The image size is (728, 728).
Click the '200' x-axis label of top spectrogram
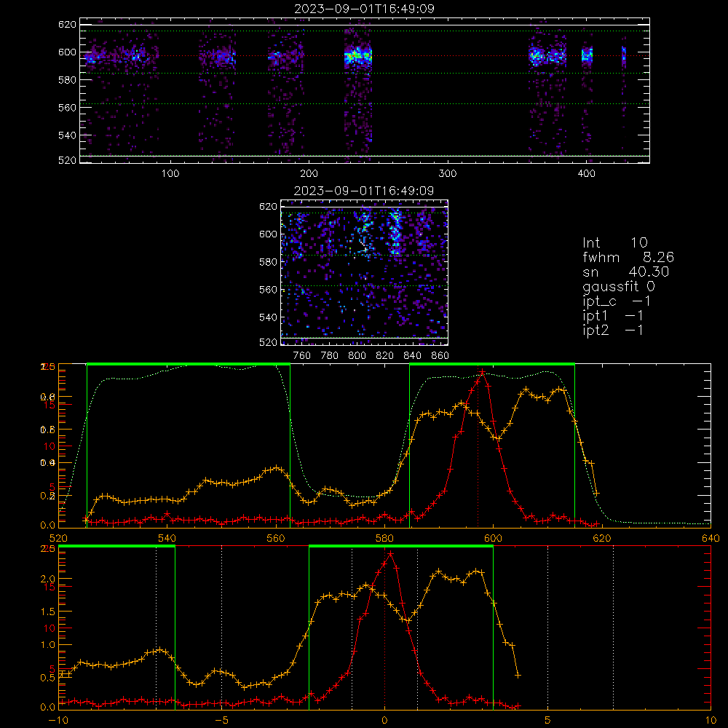point(309,174)
